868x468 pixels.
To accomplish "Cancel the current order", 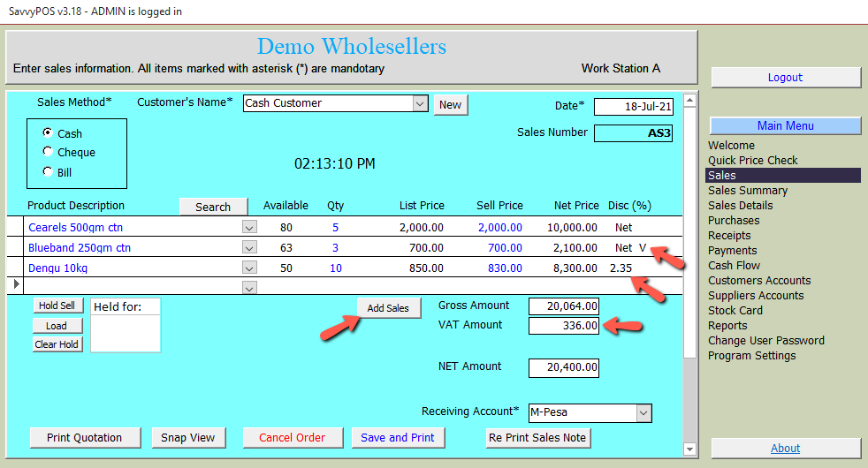I will (292, 438).
